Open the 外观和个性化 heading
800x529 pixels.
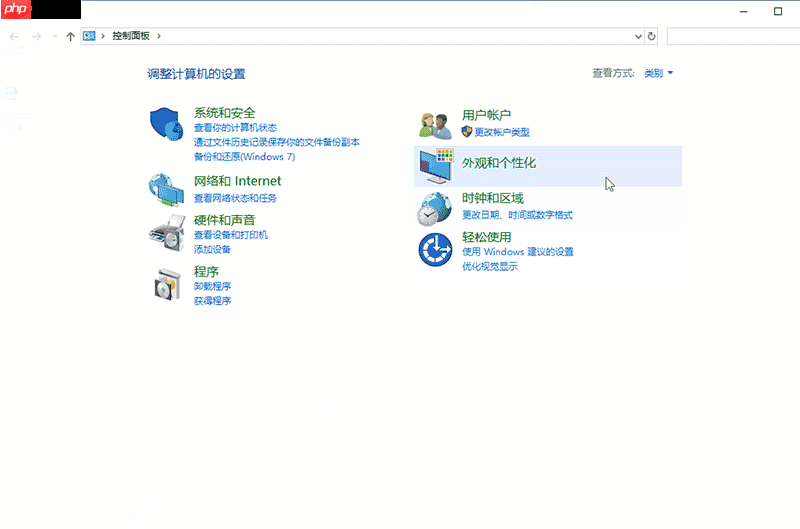[499, 163]
